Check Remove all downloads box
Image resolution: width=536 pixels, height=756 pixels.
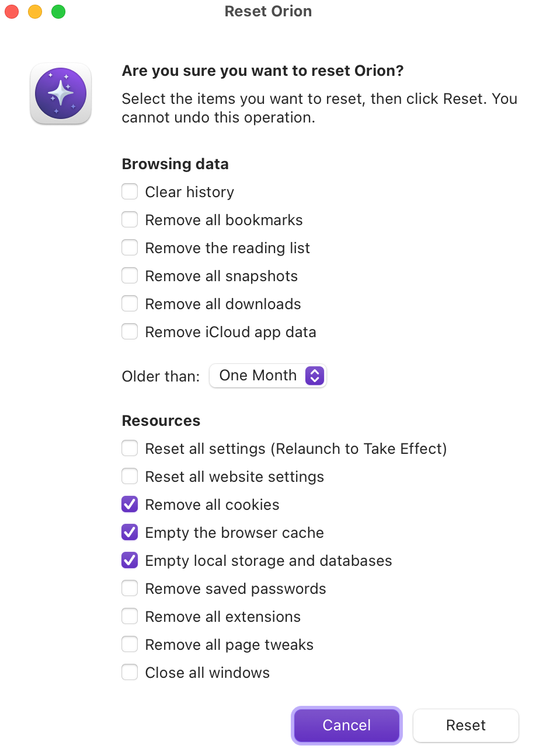click(130, 304)
